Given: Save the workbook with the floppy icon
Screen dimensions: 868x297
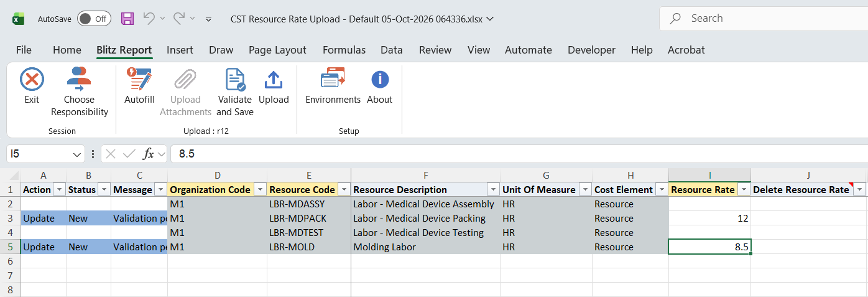Looking at the screenshot, I should click(x=127, y=19).
